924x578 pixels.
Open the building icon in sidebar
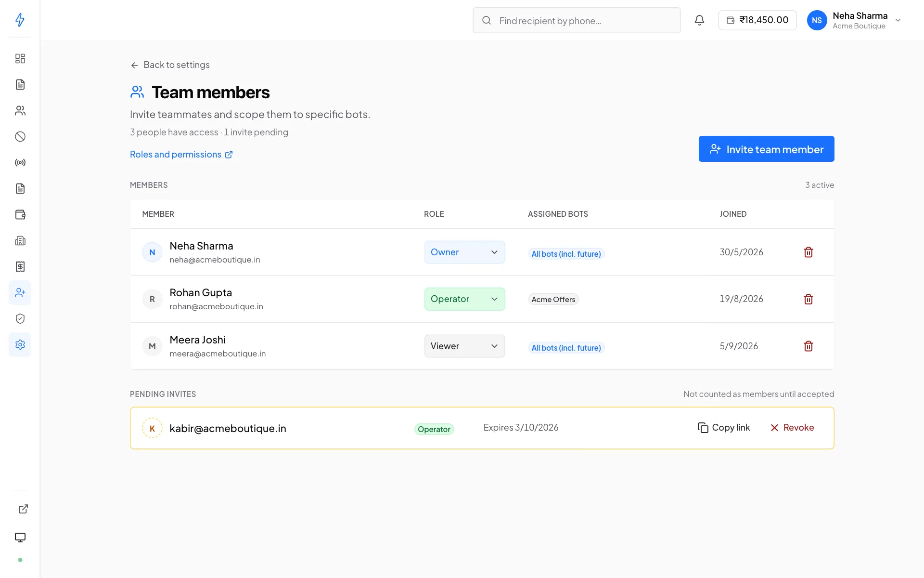tap(20, 241)
